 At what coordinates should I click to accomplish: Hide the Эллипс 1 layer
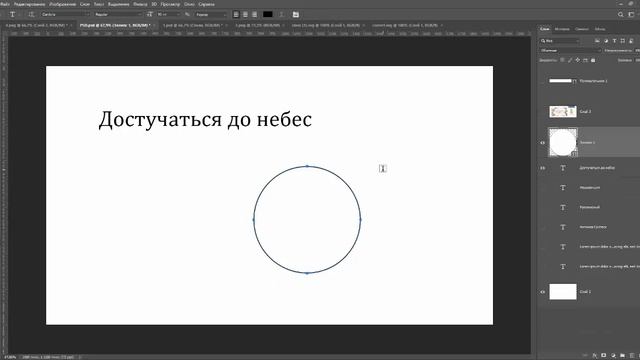(542, 143)
